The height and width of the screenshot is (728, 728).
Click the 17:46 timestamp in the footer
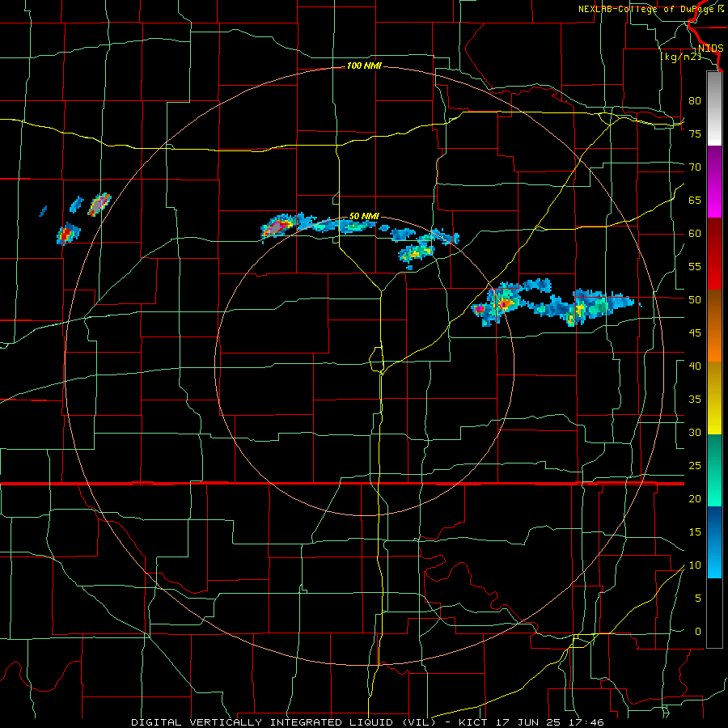click(587, 722)
